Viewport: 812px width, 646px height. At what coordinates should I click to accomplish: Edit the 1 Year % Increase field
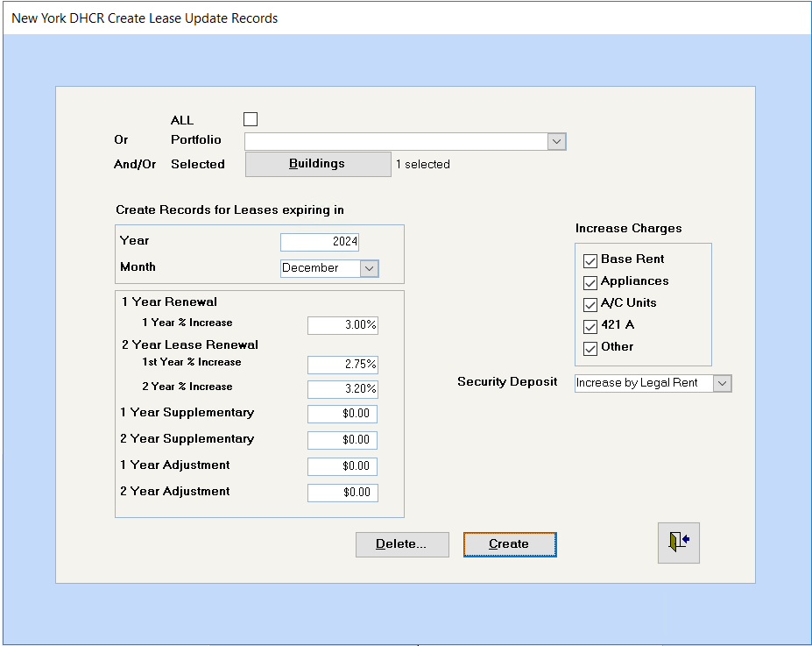[x=342, y=325]
